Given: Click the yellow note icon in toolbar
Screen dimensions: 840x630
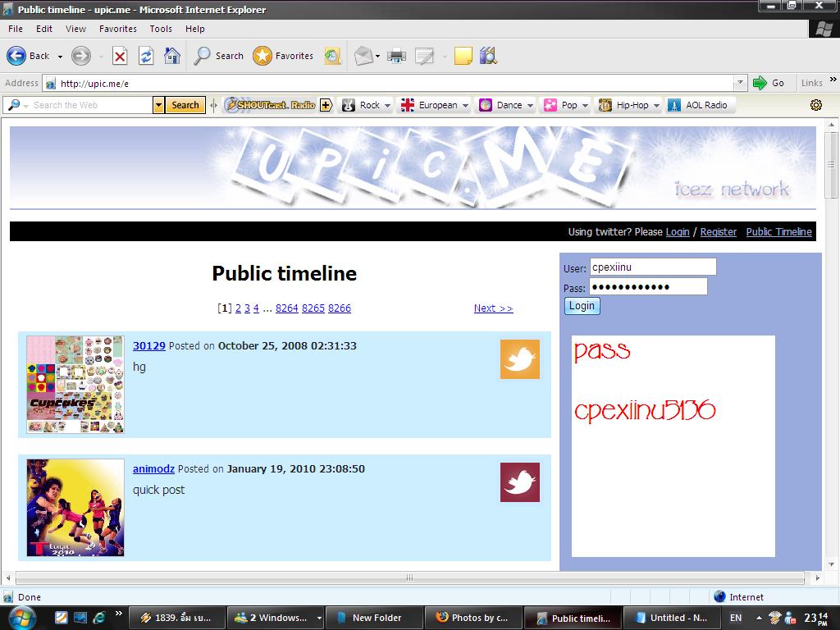Looking at the screenshot, I should pyautogui.click(x=463, y=56).
